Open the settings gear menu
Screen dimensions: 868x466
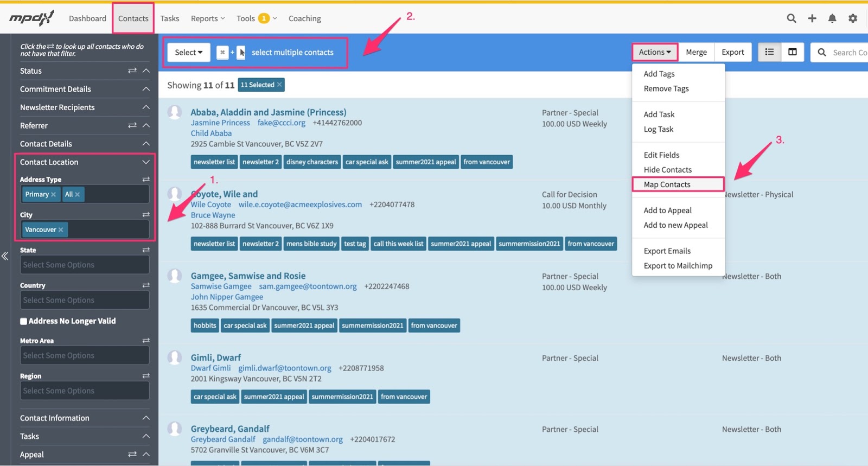tap(853, 18)
